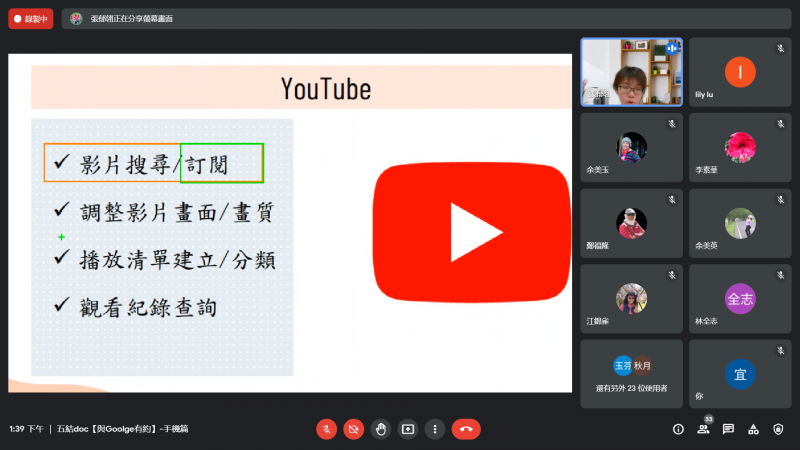The image size is (800, 450).
Task: Open meeting details info icon
Action: [678, 429]
